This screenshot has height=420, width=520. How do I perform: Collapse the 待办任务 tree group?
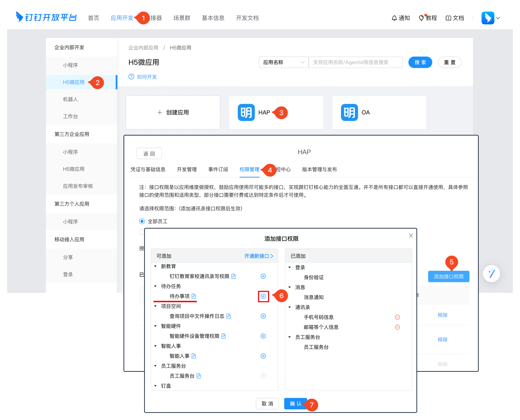[156, 286]
